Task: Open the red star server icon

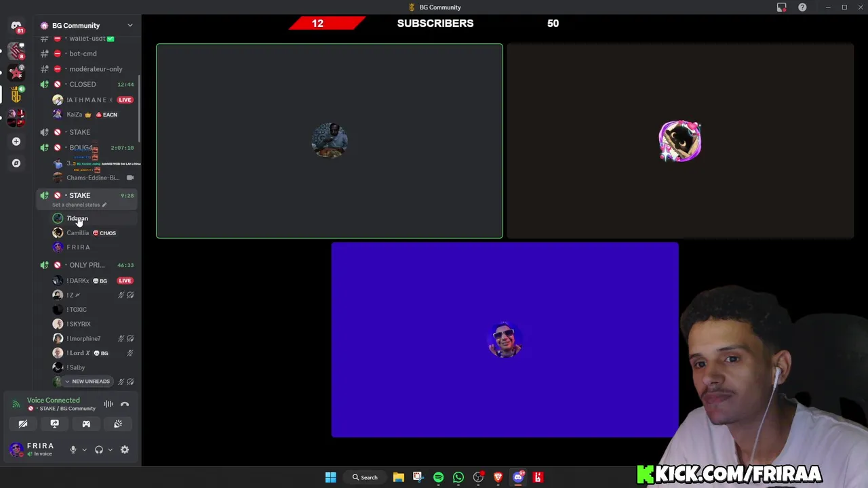Action: coord(16,72)
